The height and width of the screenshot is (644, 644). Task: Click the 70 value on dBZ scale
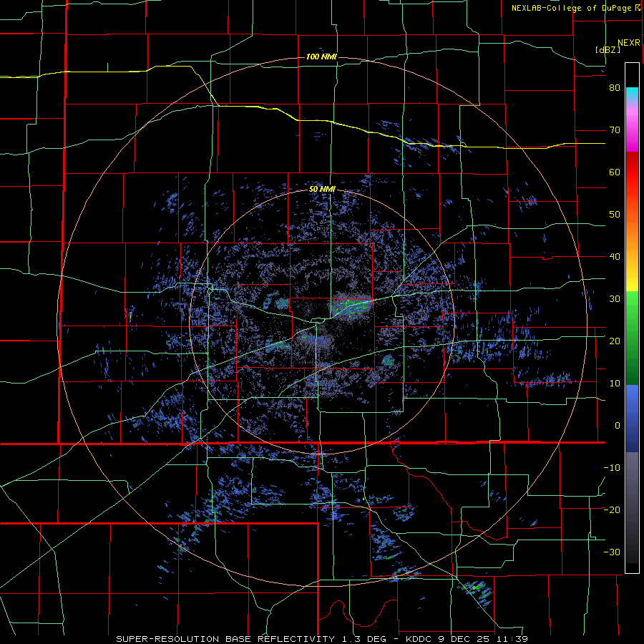point(615,130)
